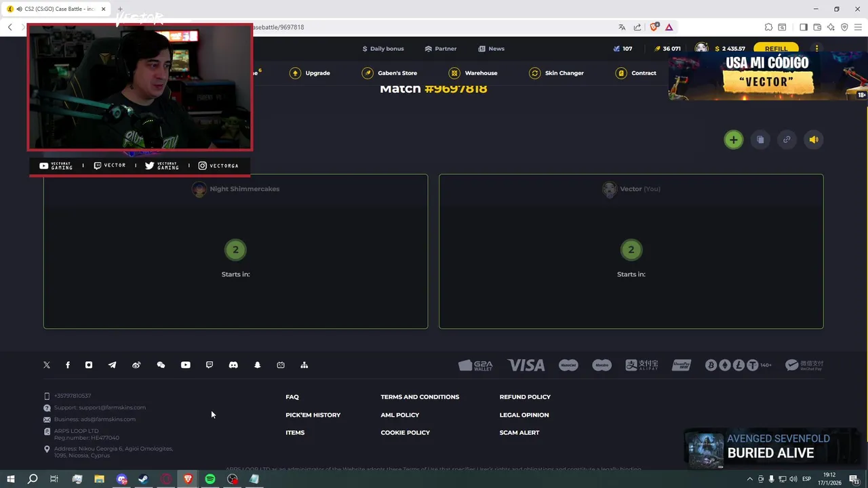Open Brave Leo AI sparkle icon
The width and height of the screenshot is (868, 488).
click(831, 27)
